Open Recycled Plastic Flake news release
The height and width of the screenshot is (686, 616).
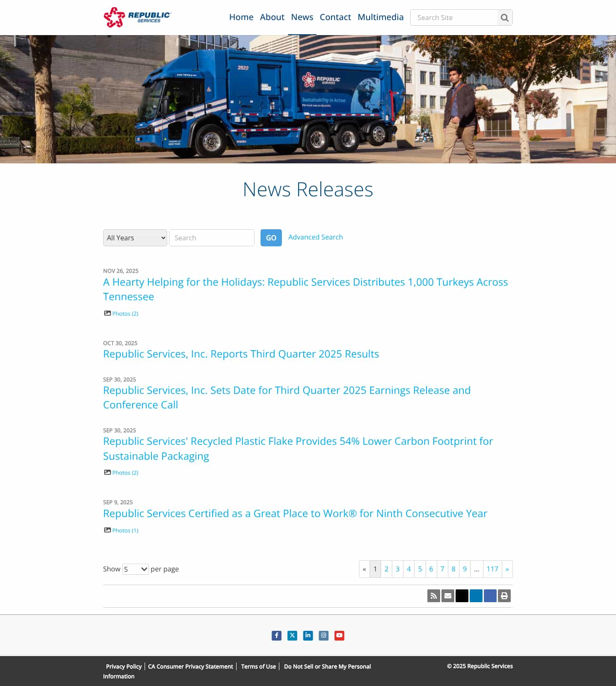[x=298, y=448]
